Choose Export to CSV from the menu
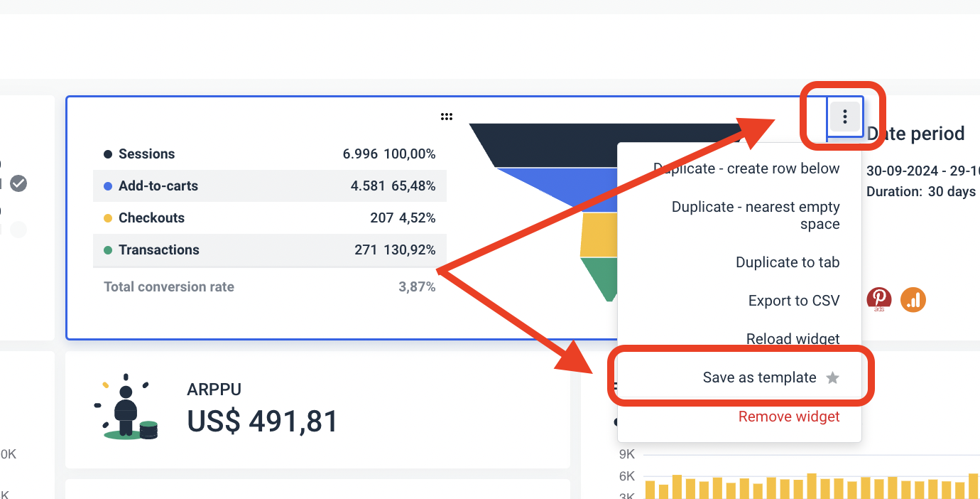Image resolution: width=980 pixels, height=499 pixels. point(794,300)
